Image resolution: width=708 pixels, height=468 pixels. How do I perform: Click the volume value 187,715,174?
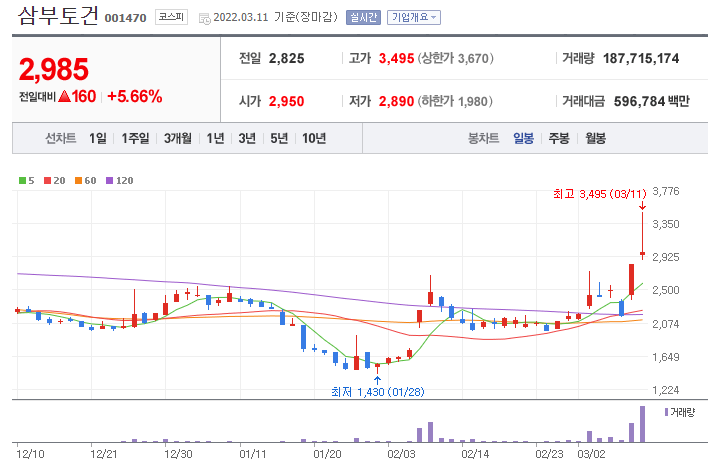tap(641, 58)
